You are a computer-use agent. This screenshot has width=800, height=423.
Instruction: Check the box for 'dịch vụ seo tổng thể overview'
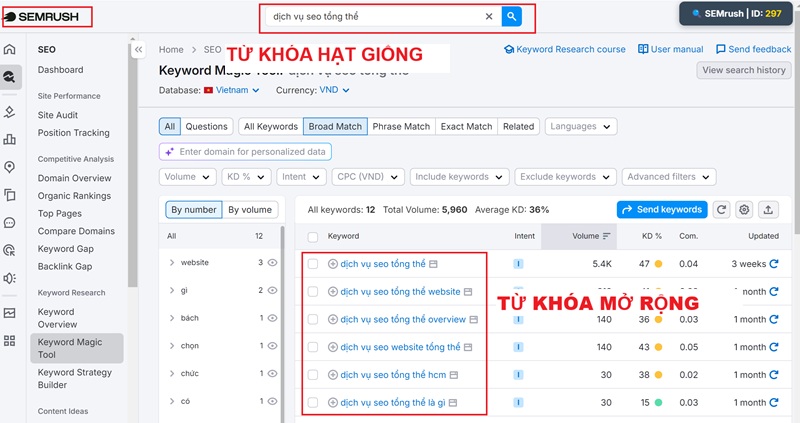tap(313, 319)
